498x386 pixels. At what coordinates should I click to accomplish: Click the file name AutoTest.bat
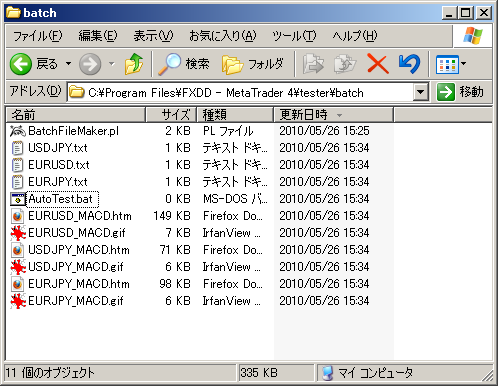click(60, 199)
